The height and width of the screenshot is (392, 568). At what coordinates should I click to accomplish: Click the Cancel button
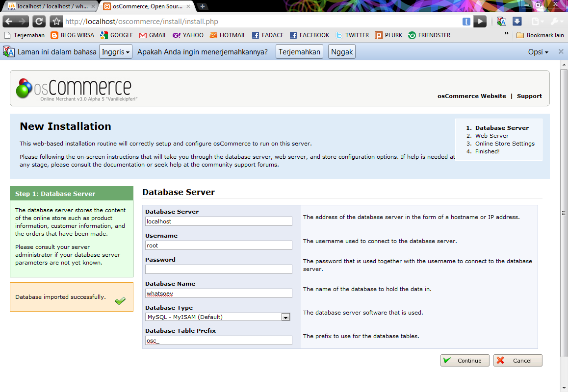517,361
